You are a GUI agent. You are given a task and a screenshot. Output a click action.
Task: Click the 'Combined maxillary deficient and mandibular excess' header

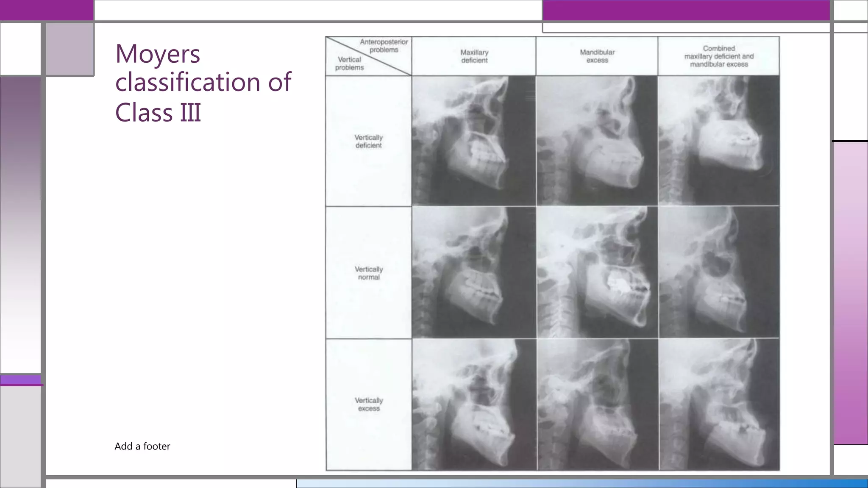coord(719,56)
